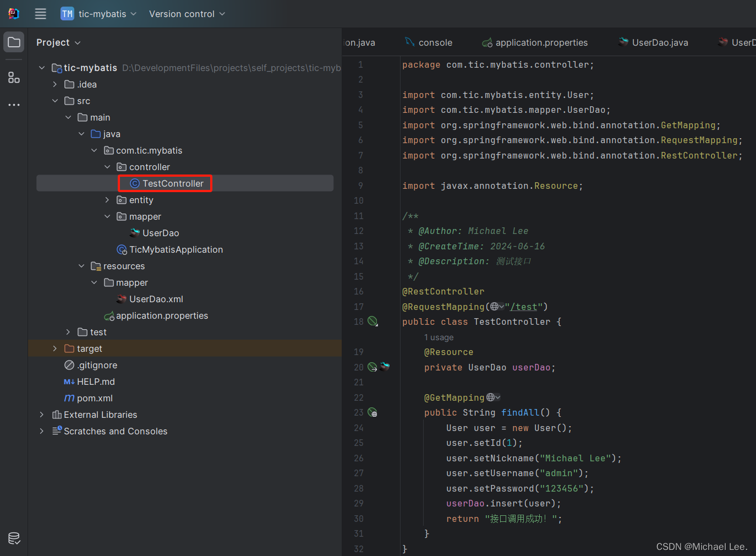Click the userDao.insert(user) call on line 29

tap(503, 503)
